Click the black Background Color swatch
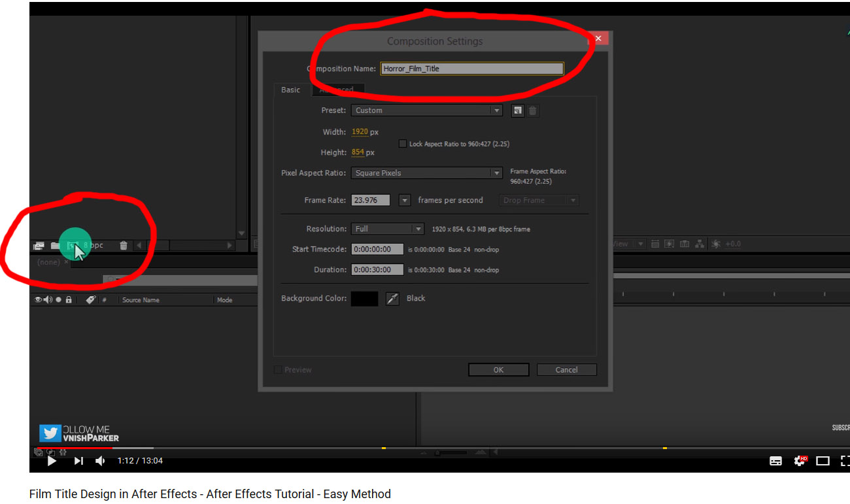The image size is (850, 504). click(x=364, y=299)
